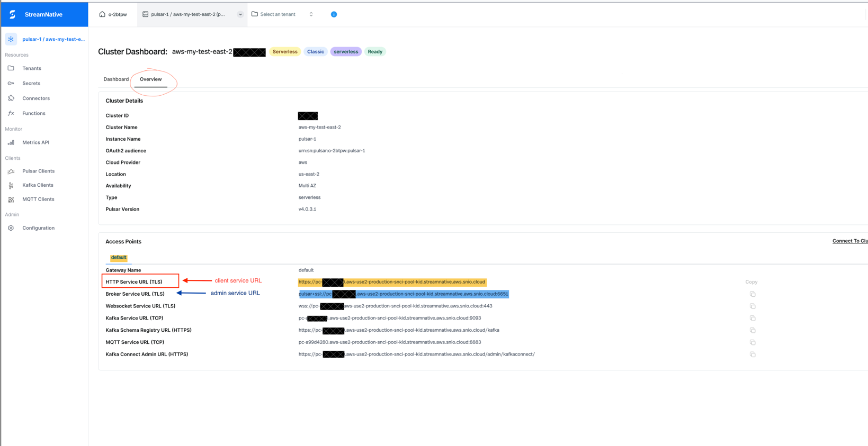Click the Cluster Name value aws-my-test-east-2
Viewport: 868px width, 446px height.
[x=319, y=128]
